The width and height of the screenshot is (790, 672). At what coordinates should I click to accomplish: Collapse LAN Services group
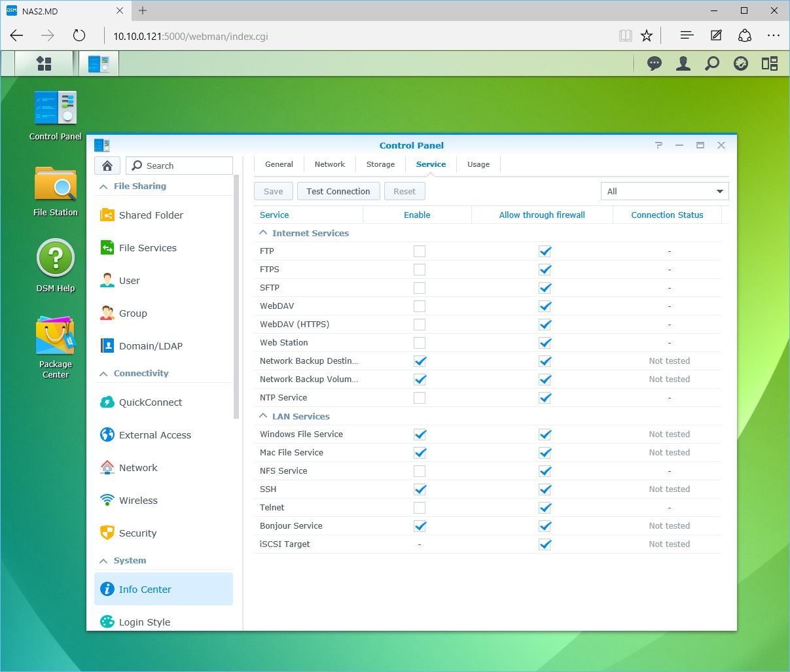(263, 416)
